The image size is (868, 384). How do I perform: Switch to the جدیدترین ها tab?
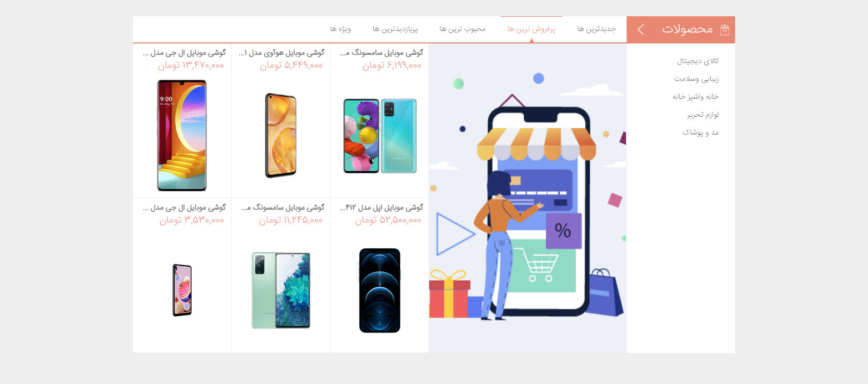click(596, 29)
